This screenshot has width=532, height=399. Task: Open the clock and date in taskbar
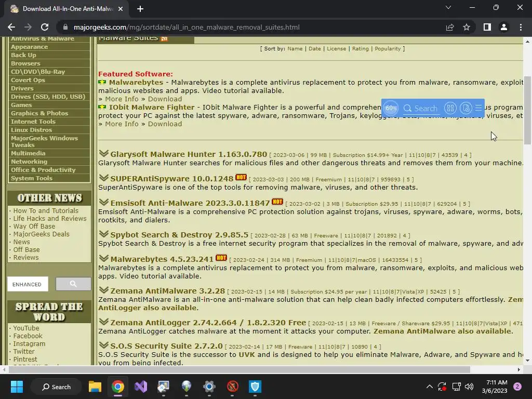coord(495,387)
